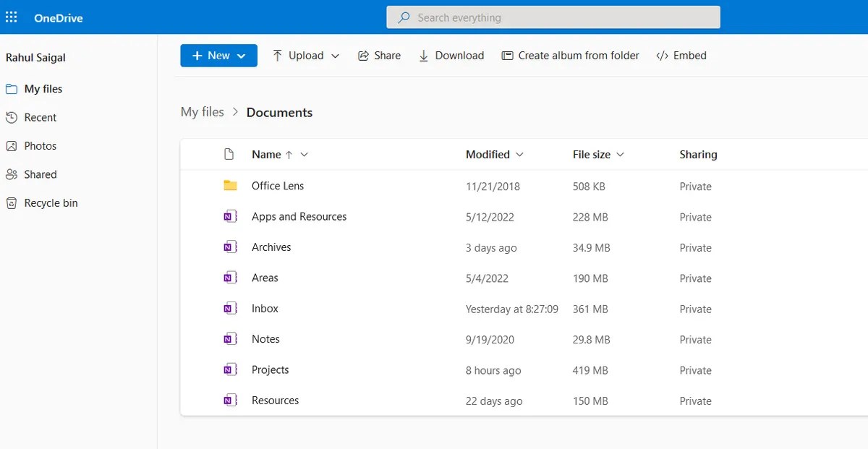Click the Embed icon
868x449 pixels.
[661, 55]
